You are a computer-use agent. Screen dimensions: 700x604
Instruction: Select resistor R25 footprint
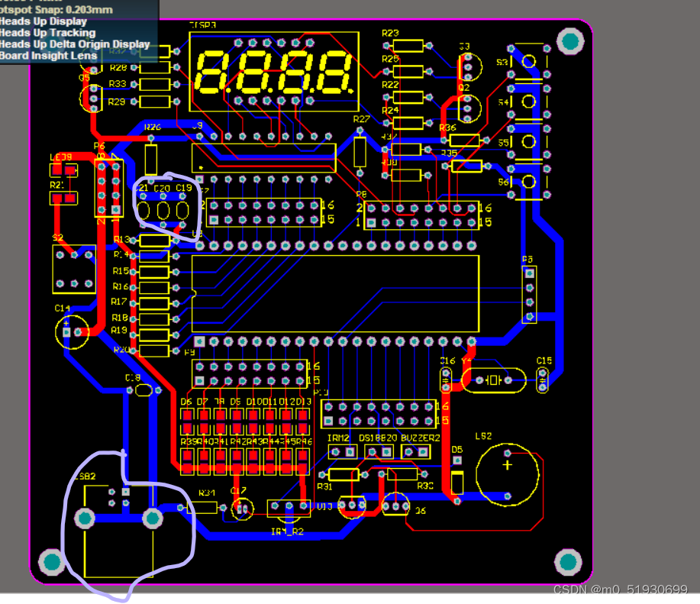click(x=408, y=72)
